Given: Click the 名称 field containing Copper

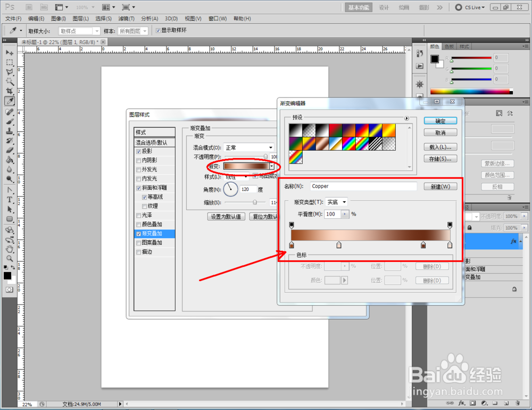Looking at the screenshot, I should [363, 186].
